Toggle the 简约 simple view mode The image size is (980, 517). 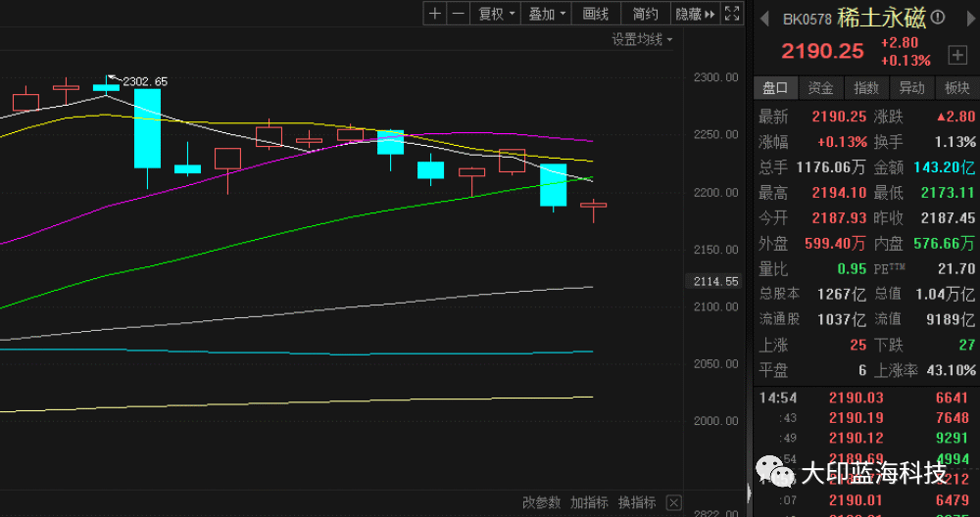coord(645,14)
